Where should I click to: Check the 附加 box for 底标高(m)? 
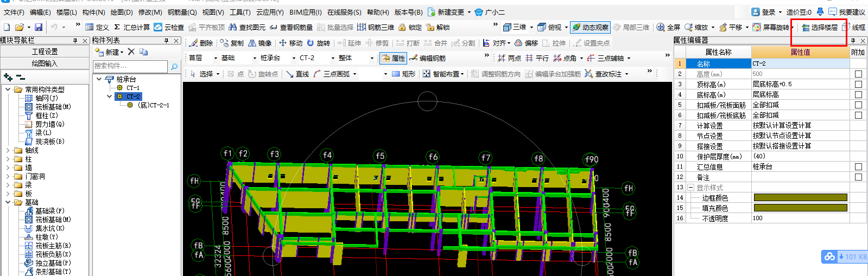tap(858, 94)
